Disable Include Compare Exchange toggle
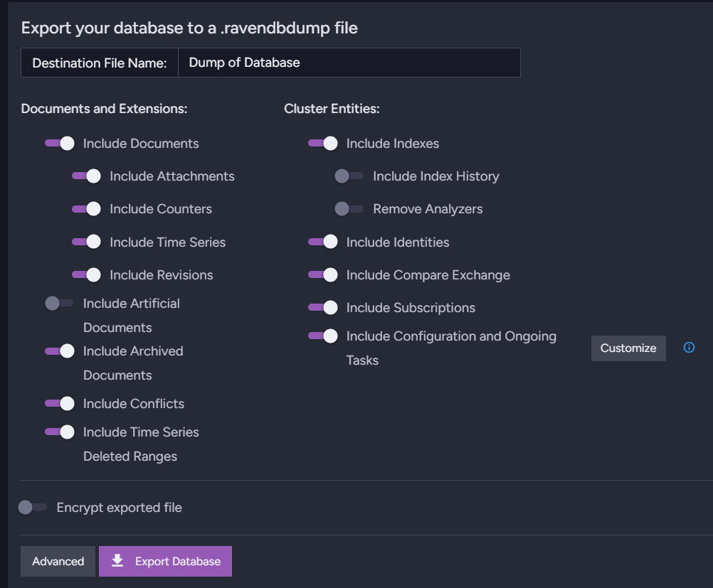 (x=323, y=274)
